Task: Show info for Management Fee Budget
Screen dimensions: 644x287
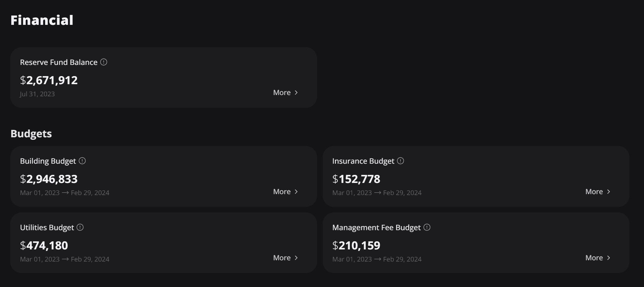Action: click(x=427, y=227)
